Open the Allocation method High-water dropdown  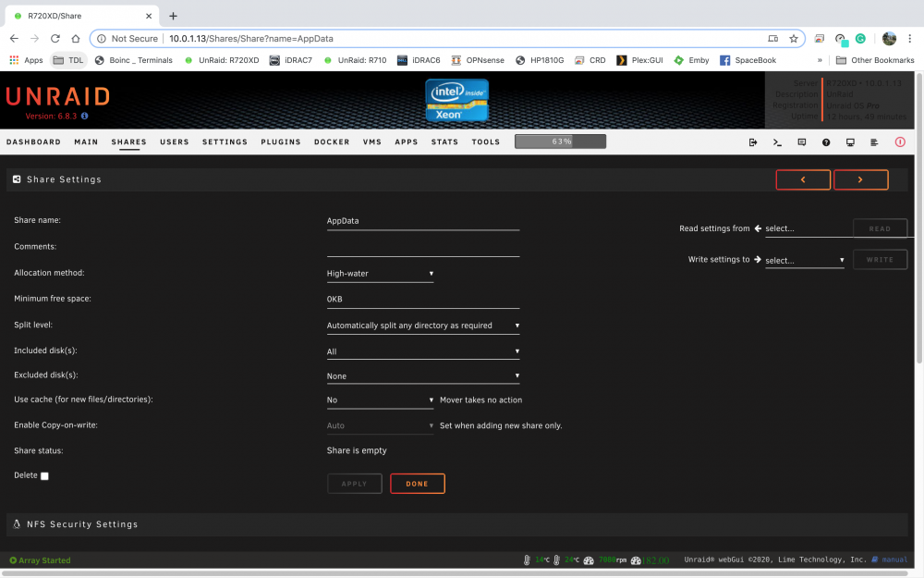click(x=380, y=274)
